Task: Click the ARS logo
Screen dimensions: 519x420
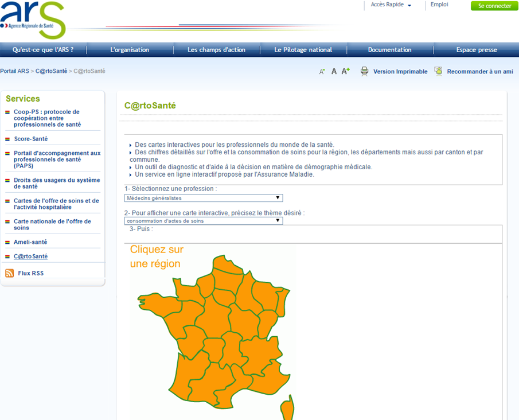Action: (33, 20)
